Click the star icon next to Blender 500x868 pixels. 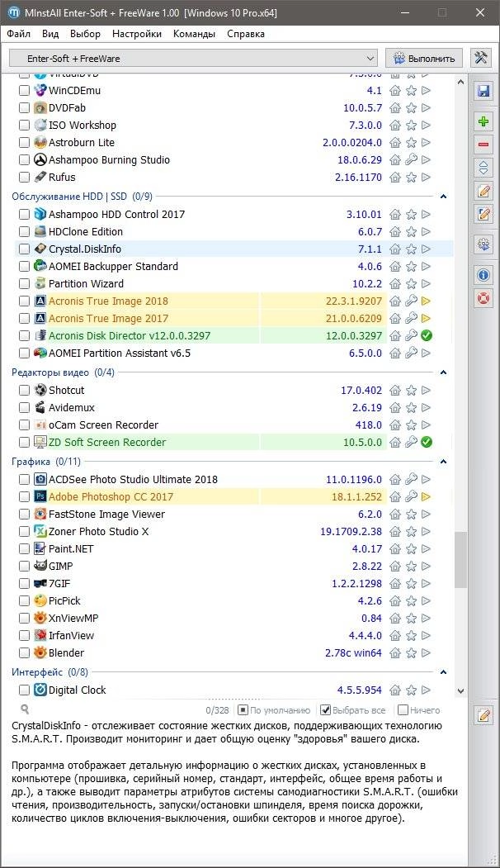(x=411, y=652)
